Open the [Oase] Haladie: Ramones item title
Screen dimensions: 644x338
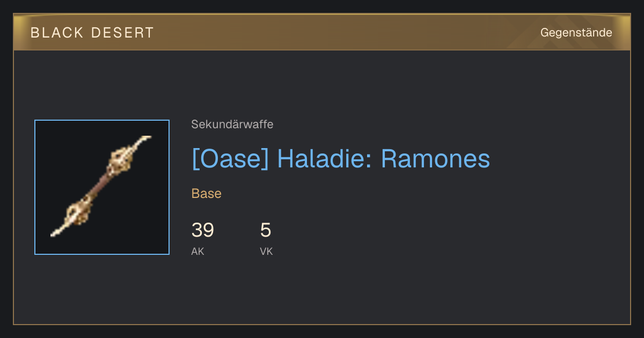tap(341, 159)
